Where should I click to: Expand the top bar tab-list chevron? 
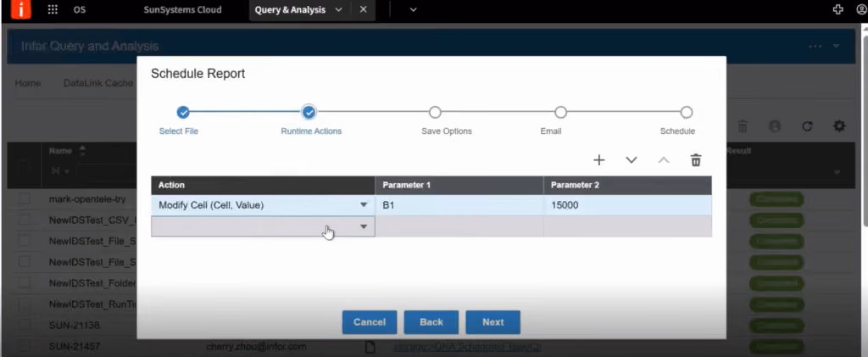413,10
